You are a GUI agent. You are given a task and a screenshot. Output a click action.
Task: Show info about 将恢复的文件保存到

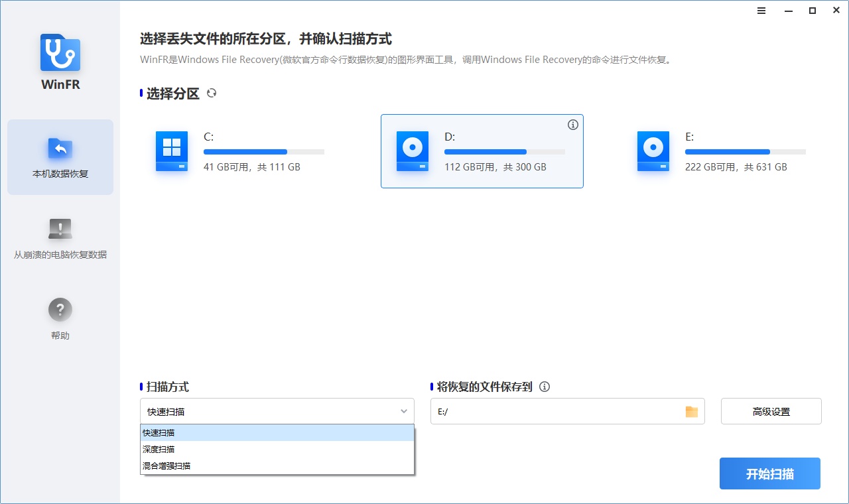[545, 387]
